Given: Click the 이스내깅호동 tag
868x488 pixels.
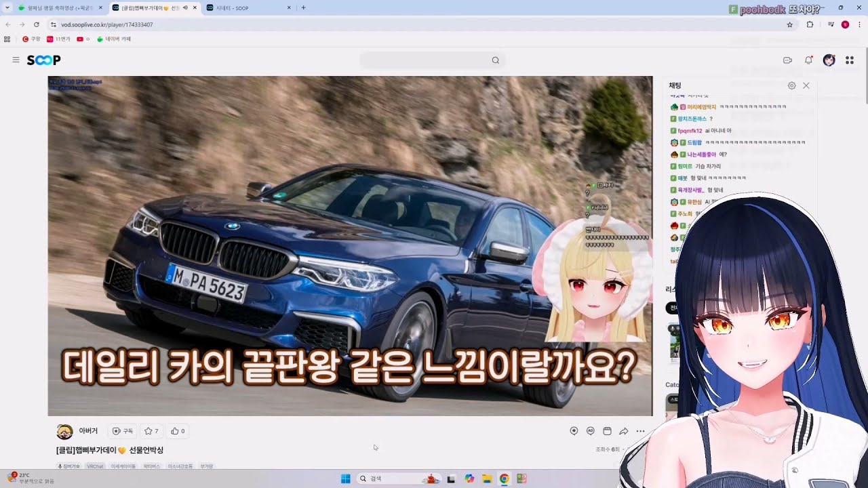Looking at the screenshot, I should click(x=180, y=466).
